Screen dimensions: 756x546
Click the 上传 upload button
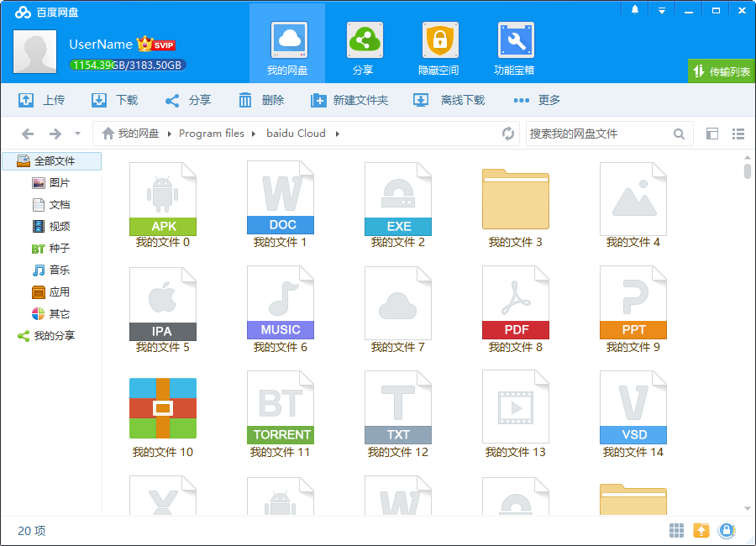(41, 100)
